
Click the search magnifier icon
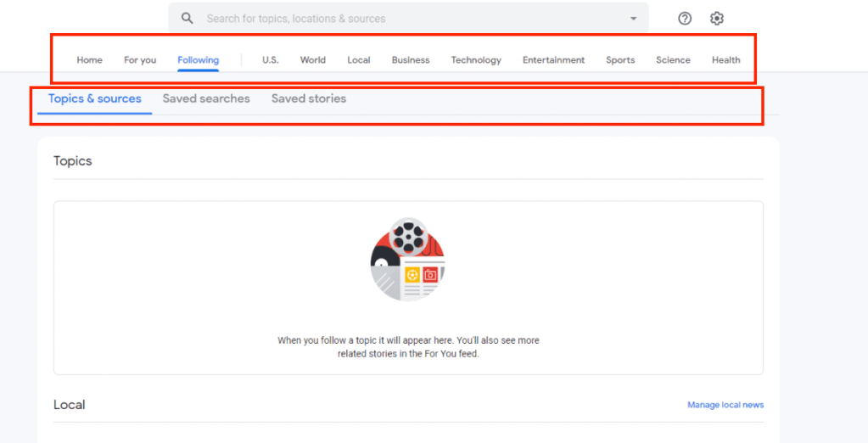point(188,19)
